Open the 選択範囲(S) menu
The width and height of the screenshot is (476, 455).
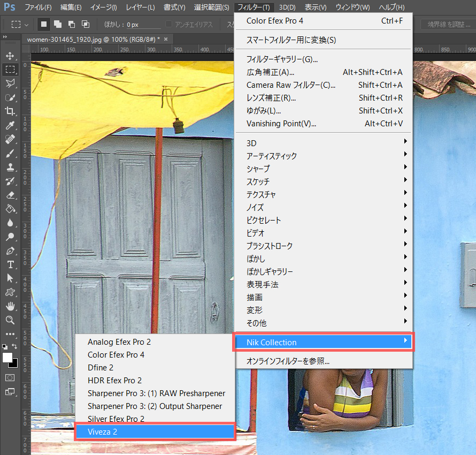pos(211,7)
